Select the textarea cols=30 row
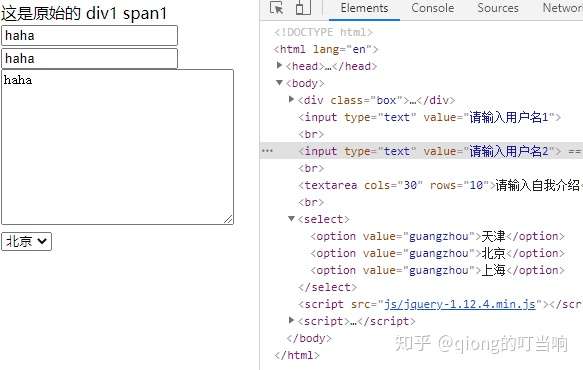Viewport: 583px width, 370px height. pos(441,185)
